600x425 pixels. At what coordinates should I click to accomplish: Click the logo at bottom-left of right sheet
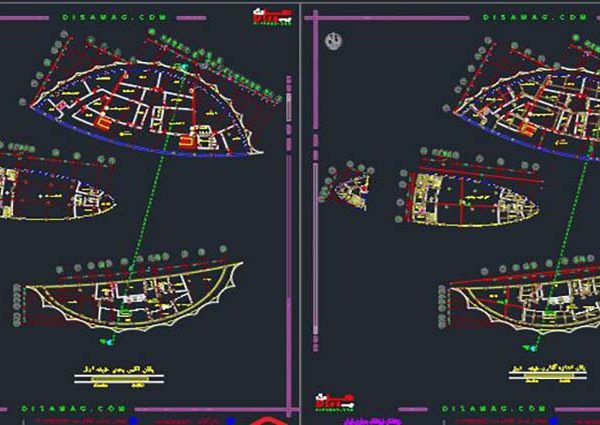[334, 398]
